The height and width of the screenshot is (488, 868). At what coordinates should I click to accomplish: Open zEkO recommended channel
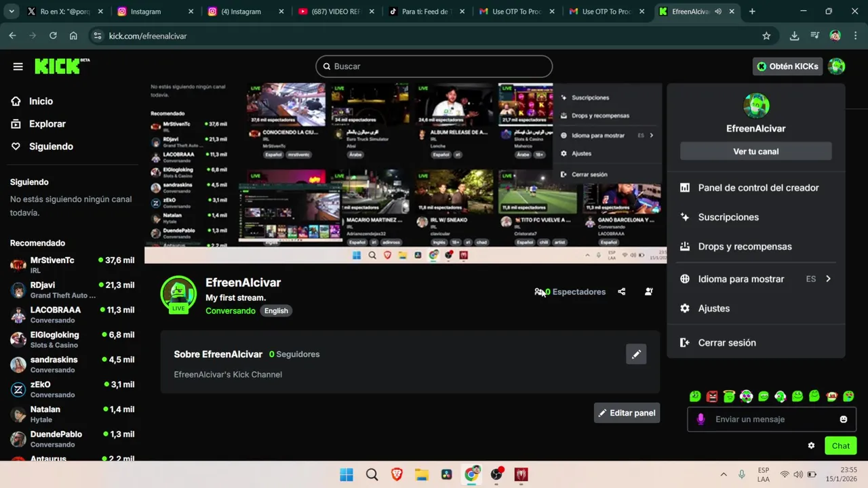click(x=72, y=389)
